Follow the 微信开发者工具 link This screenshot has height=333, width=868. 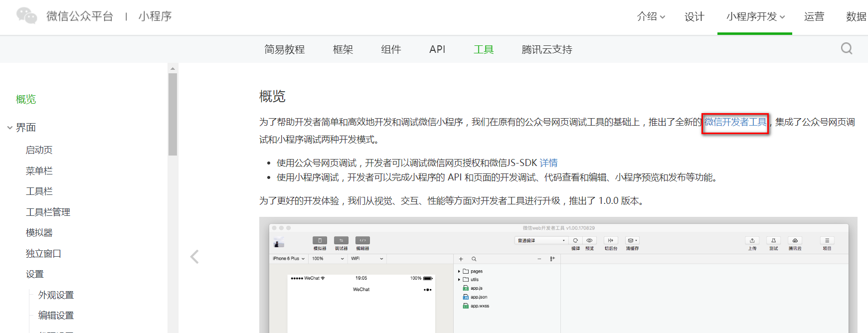[735, 122]
